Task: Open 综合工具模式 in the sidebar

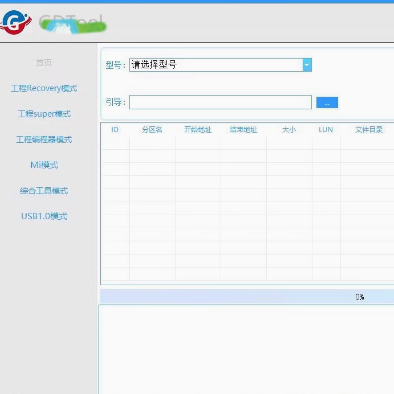Action: pos(44,191)
